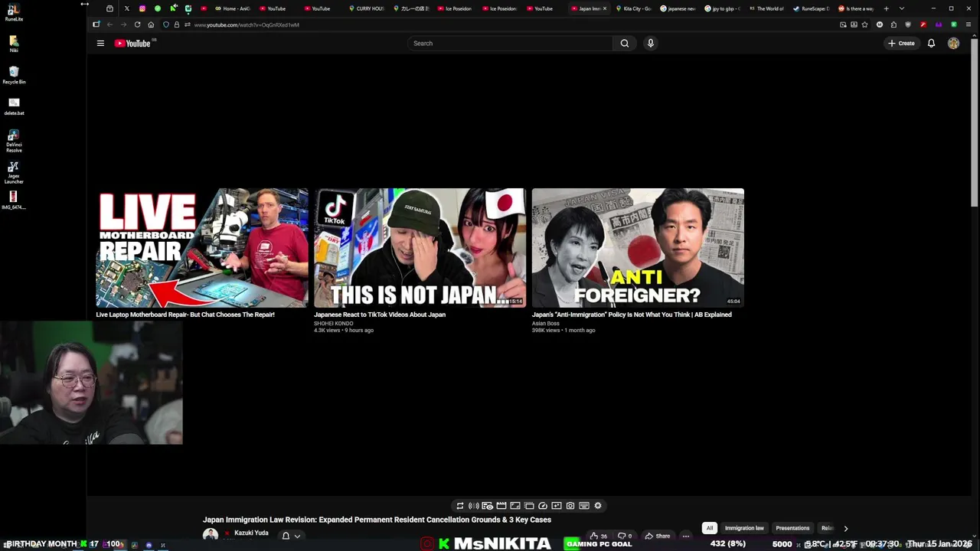Reload the page with the browser refresh icon
Image resolution: width=980 pixels, height=551 pixels.
tap(137, 24)
